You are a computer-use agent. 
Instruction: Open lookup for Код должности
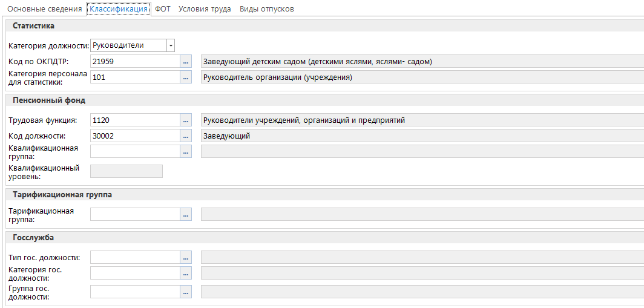pos(186,136)
